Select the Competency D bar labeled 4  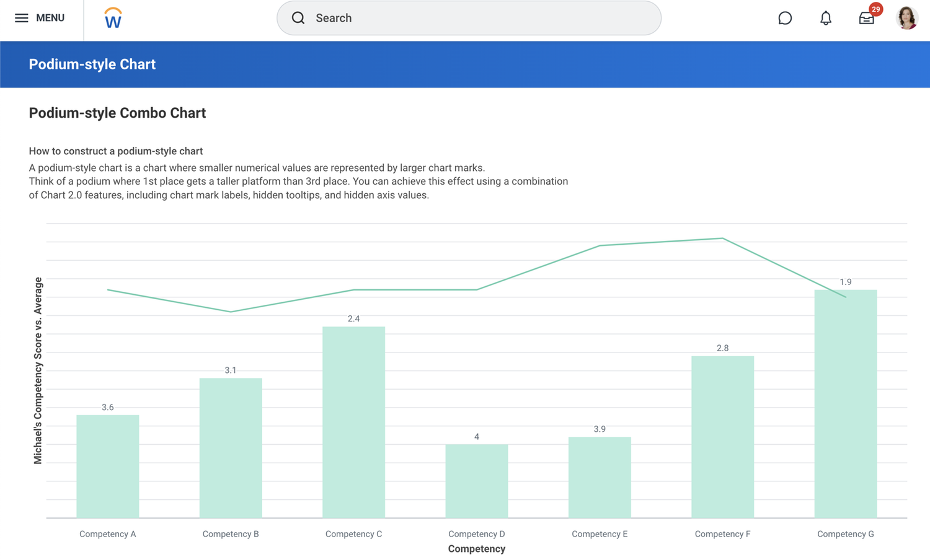pyautogui.click(x=476, y=480)
